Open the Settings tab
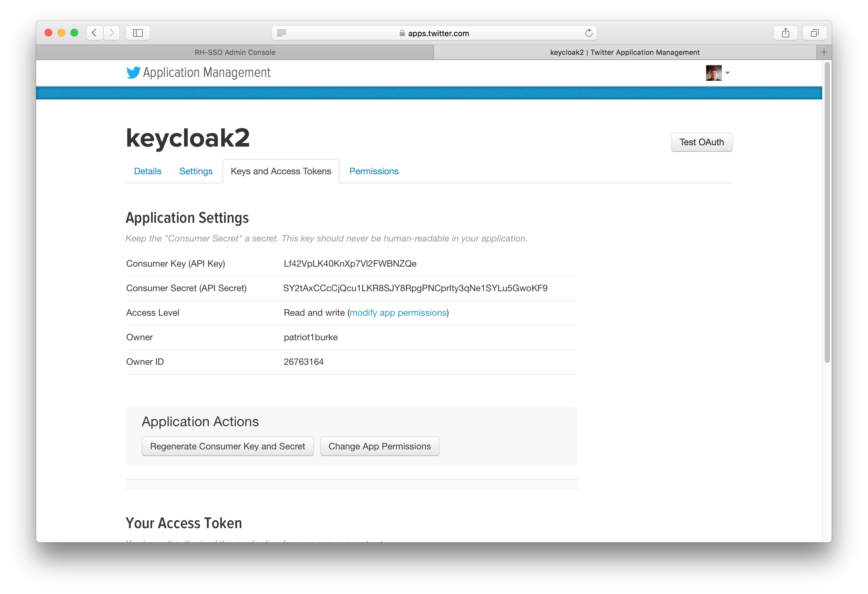Screen dimensions: 868x594 (x=196, y=171)
